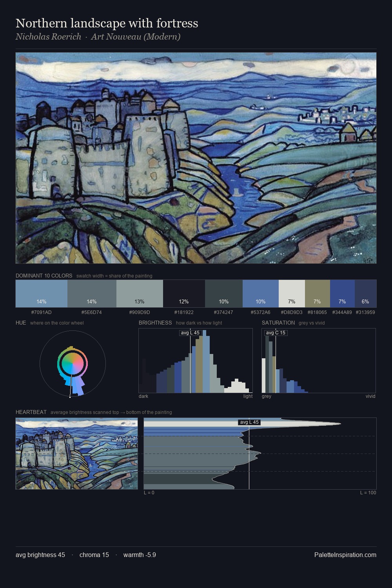Click the 'DOMINANT 10 COLORS' heading
Image resolution: width=392 pixels, height=588 pixels.
point(44,276)
